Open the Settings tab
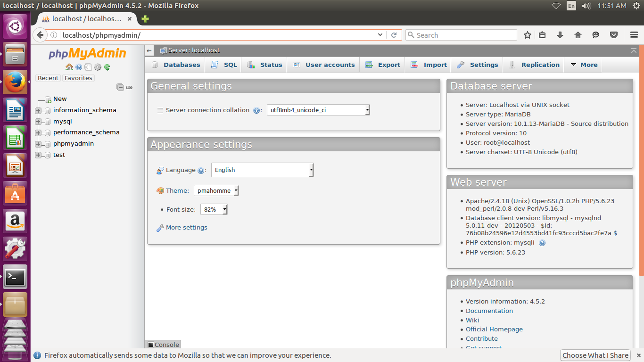This screenshot has height=362, width=644. 478,65
